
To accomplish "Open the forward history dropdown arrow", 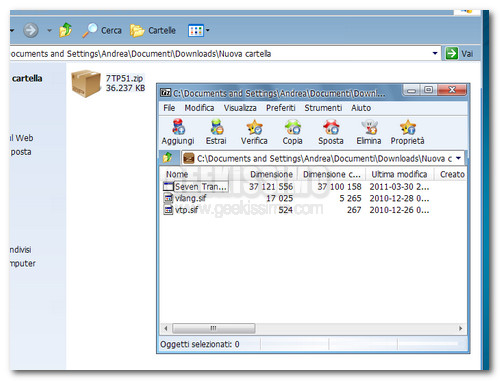I will click(49, 30).
